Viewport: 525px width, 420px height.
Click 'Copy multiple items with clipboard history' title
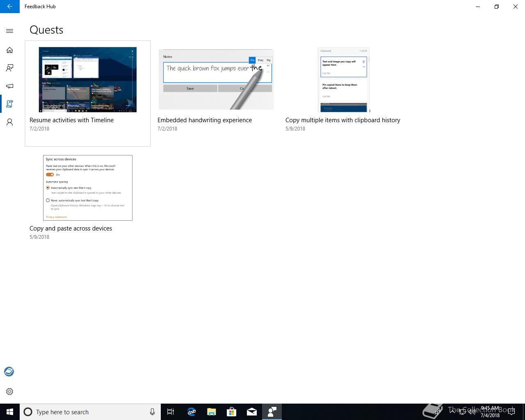343,120
